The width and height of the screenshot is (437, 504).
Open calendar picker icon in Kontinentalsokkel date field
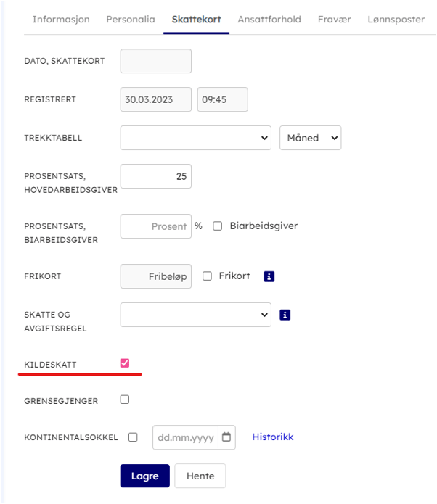226,437
